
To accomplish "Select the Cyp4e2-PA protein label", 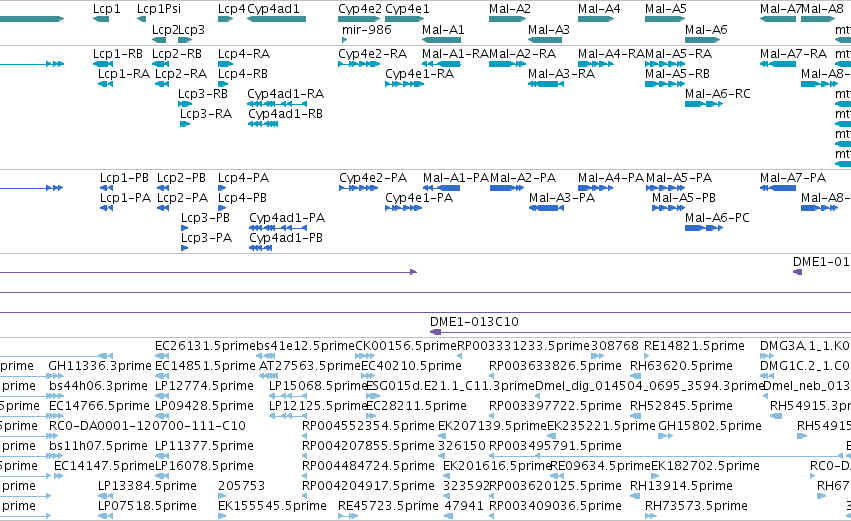I will tap(373, 178).
